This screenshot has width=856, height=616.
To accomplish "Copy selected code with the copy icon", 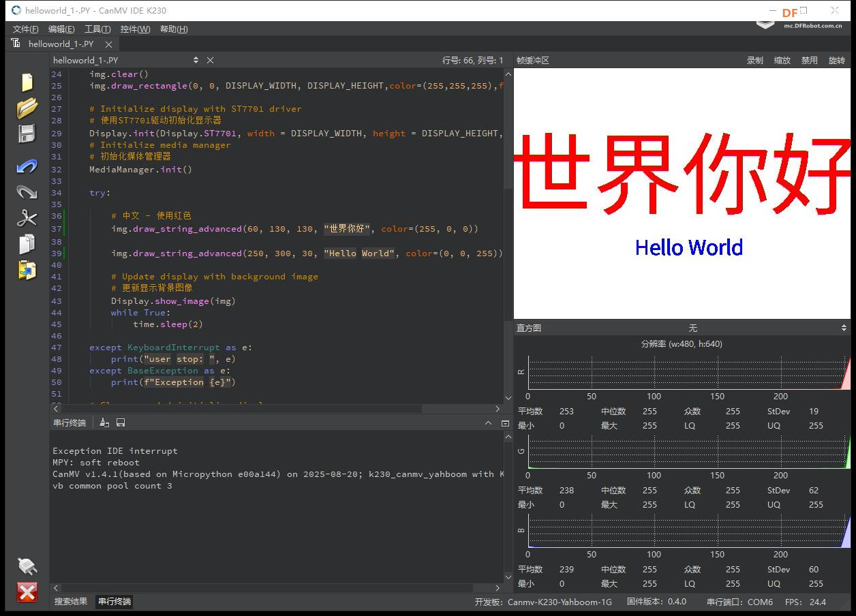I will click(26, 243).
